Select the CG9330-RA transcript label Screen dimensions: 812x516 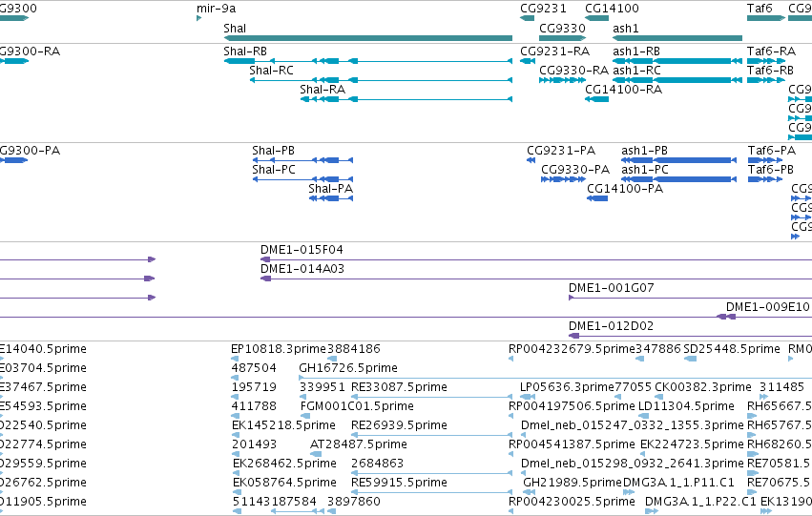[573, 71]
